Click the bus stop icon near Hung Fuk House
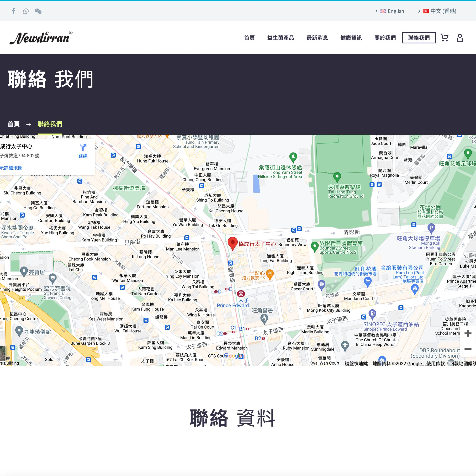 tap(138, 147)
